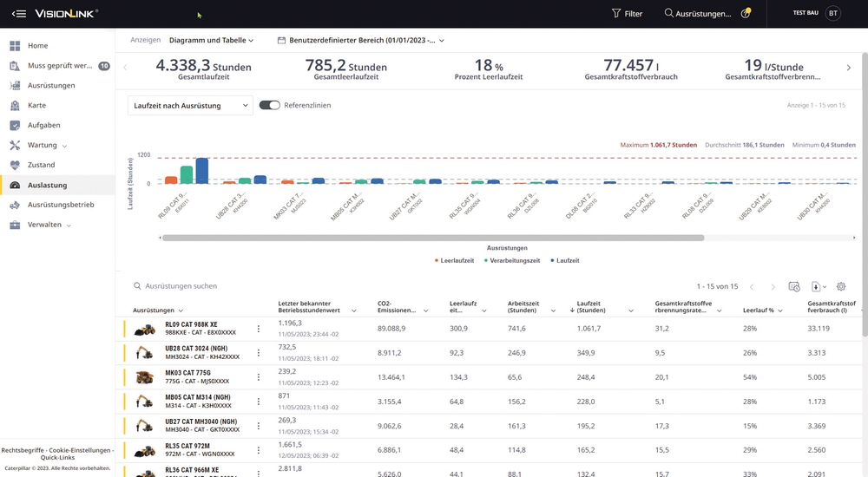Open the BT user profile avatar
The width and height of the screenshot is (868, 477).
(x=832, y=13)
